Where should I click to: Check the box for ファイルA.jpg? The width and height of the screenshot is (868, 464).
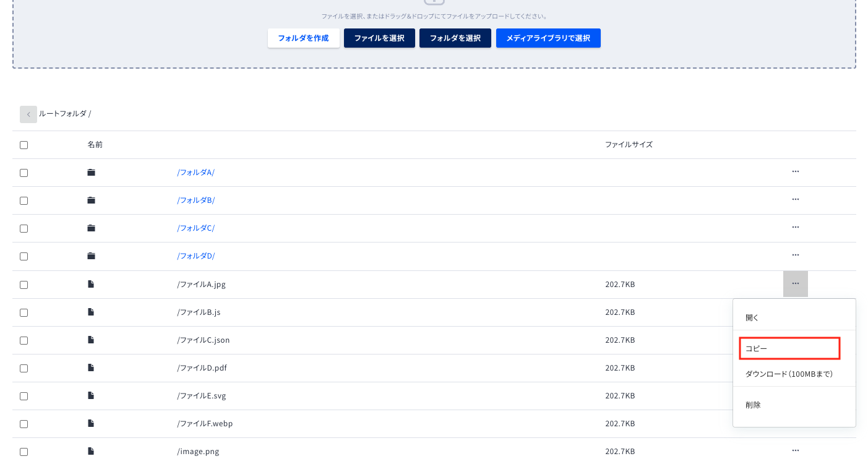point(24,285)
